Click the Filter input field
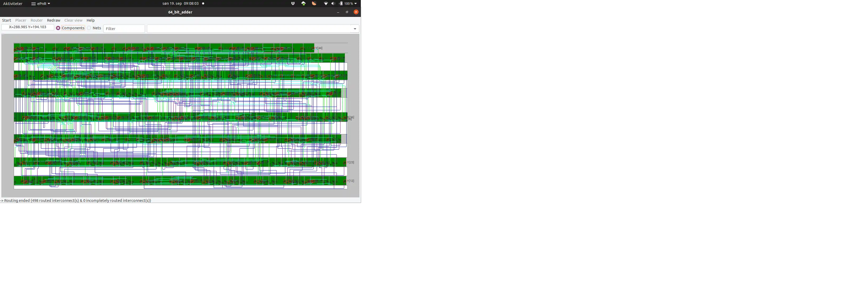Screen dimensions: 868x285 point(124,28)
